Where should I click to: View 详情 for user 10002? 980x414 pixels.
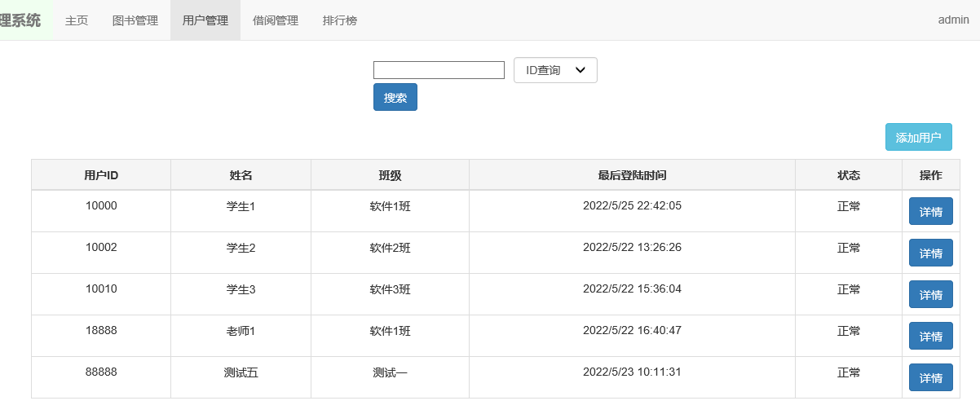tap(931, 253)
